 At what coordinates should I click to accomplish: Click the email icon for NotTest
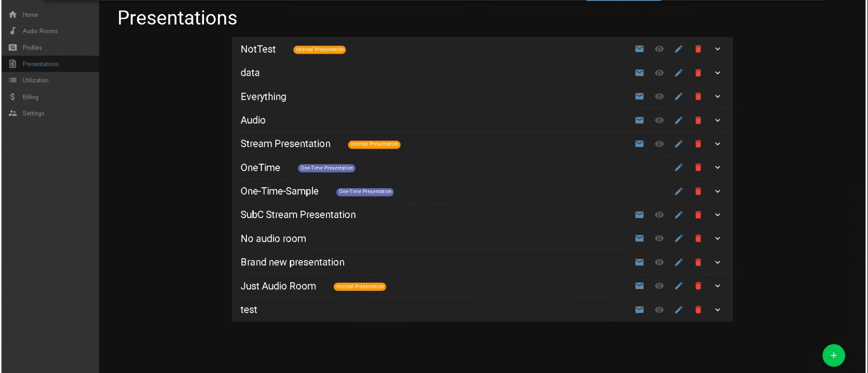point(639,49)
